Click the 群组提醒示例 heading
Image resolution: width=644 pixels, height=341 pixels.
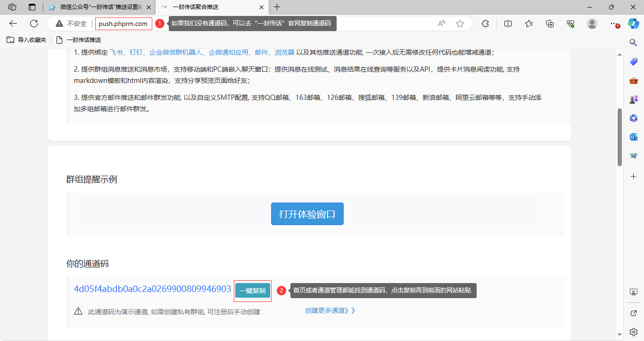pos(91,179)
